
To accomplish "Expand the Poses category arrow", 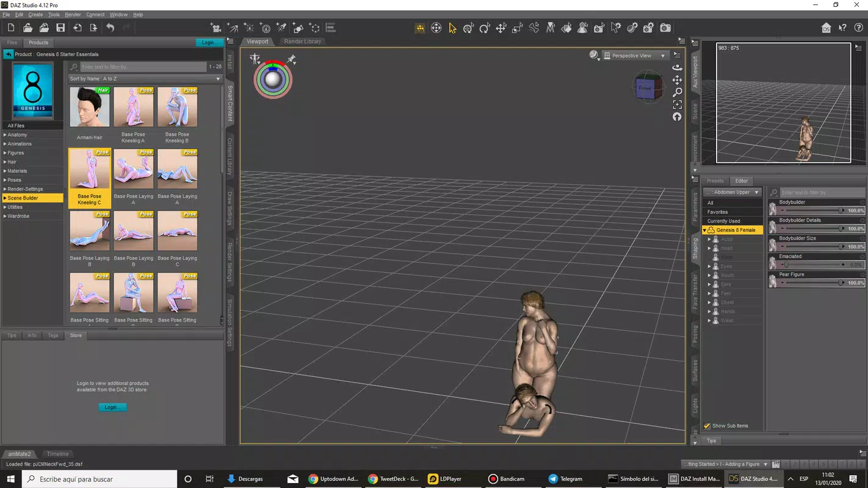I will (5, 180).
